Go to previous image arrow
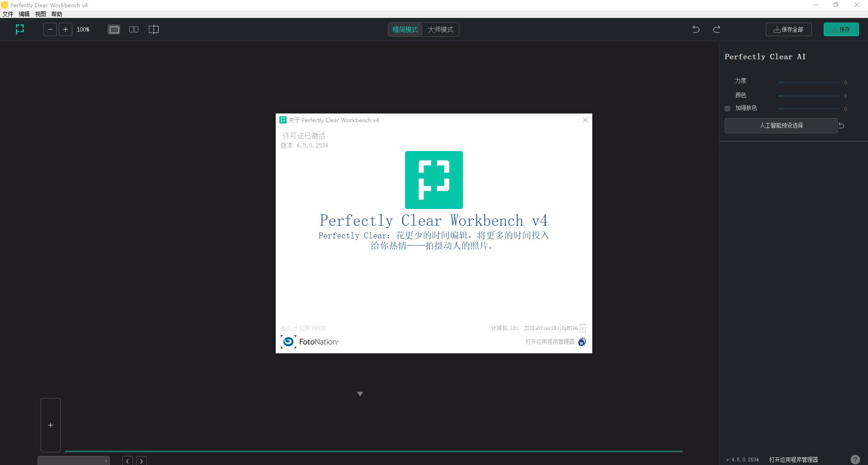This screenshot has width=868, height=465. tap(127, 461)
